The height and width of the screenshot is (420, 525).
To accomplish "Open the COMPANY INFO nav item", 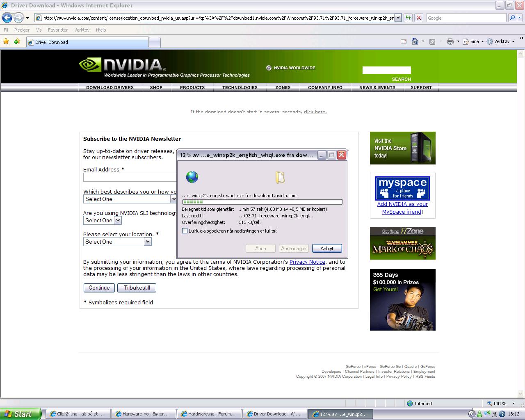I will pos(325,87).
